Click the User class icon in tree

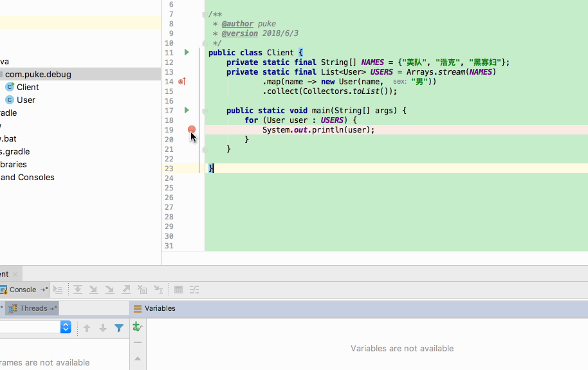coord(10,100)
